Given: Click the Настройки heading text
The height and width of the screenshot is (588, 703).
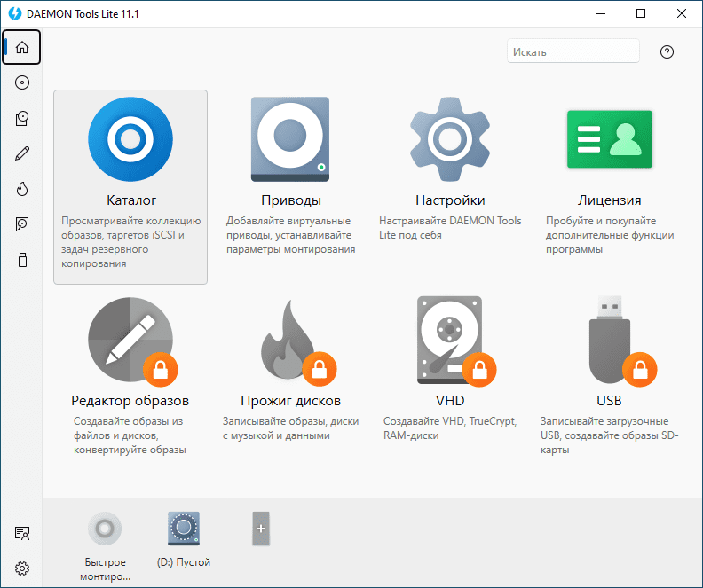Looking at the screenshot, I should coord(450,200).
